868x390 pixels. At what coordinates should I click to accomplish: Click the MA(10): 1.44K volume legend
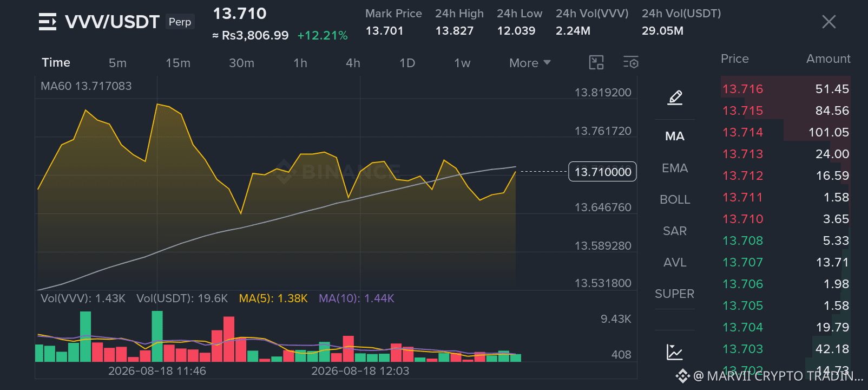coord(357,298)
